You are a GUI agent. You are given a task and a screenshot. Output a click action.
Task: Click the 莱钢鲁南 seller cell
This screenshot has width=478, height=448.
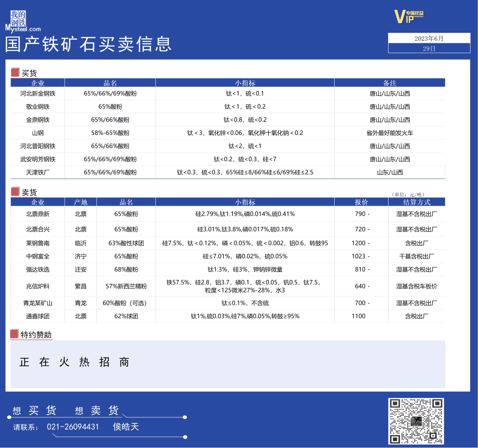[38, 243]
